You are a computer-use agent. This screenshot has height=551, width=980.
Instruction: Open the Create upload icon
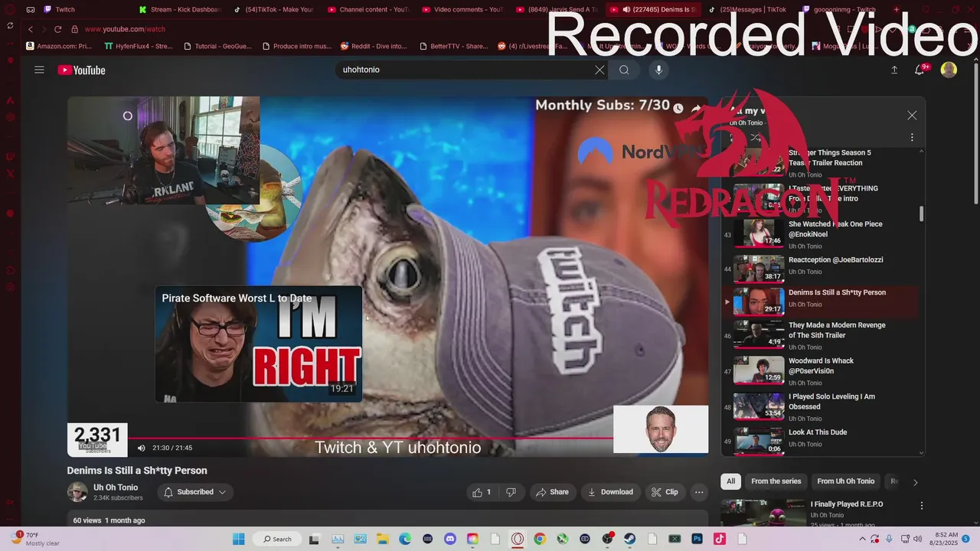(x=894, y=70)
